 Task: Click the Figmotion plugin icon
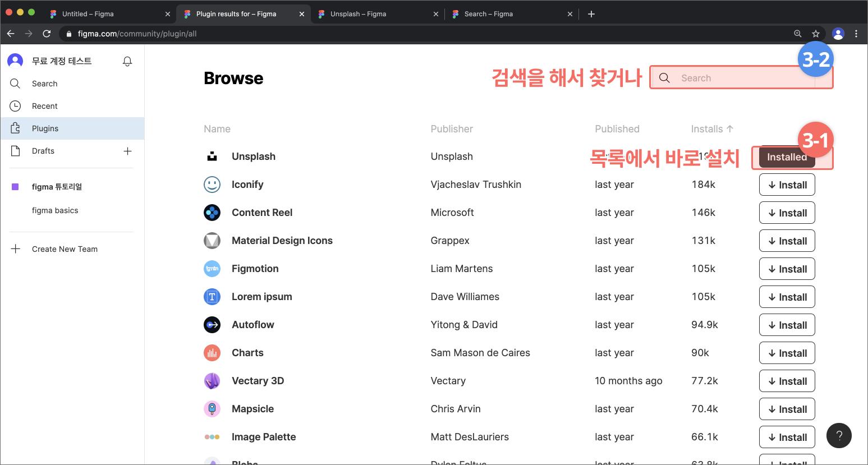point(212,269)
